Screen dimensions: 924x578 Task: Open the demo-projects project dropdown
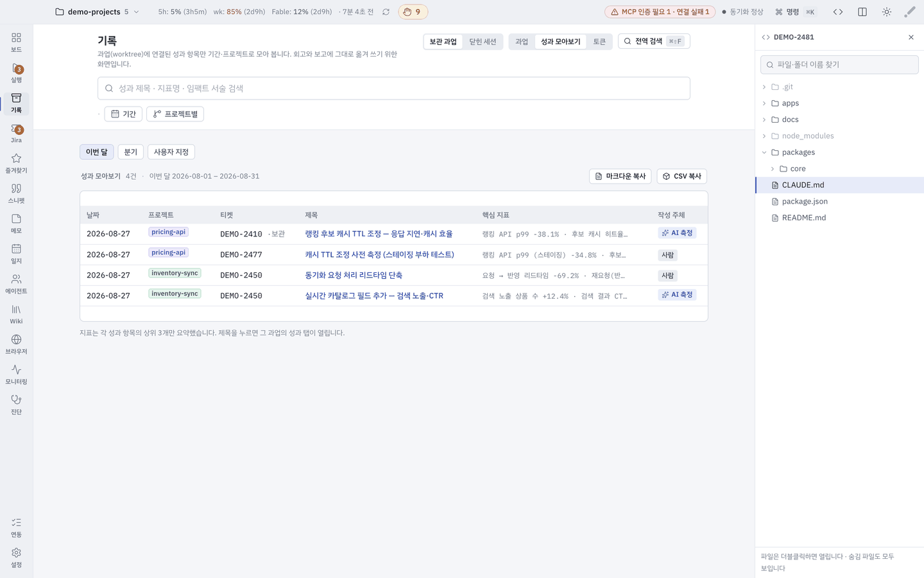[98, 12]
